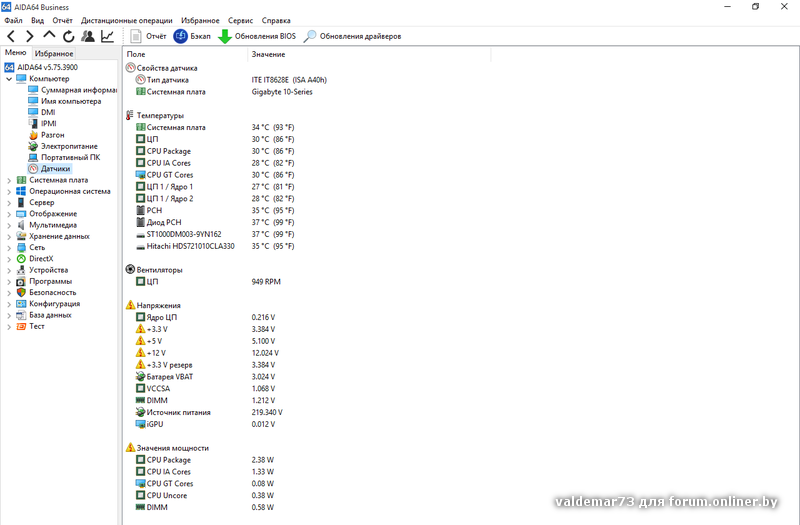This screenshot has width=800, height=525.
Task: Click the База данных tree icon
Action: click(21, 315)
